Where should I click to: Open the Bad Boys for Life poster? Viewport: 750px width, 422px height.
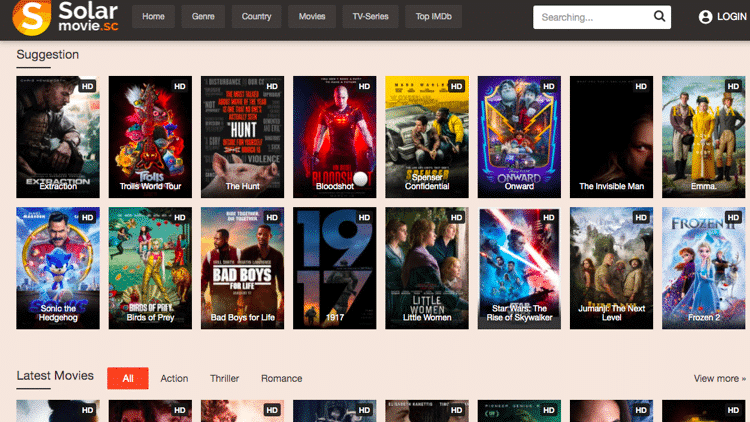[243, 268]
